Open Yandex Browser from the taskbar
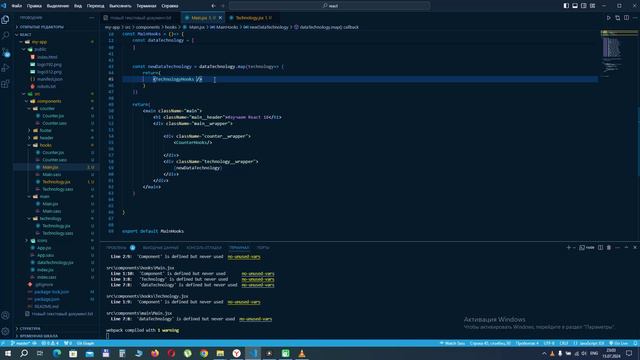 pos(236,353)
